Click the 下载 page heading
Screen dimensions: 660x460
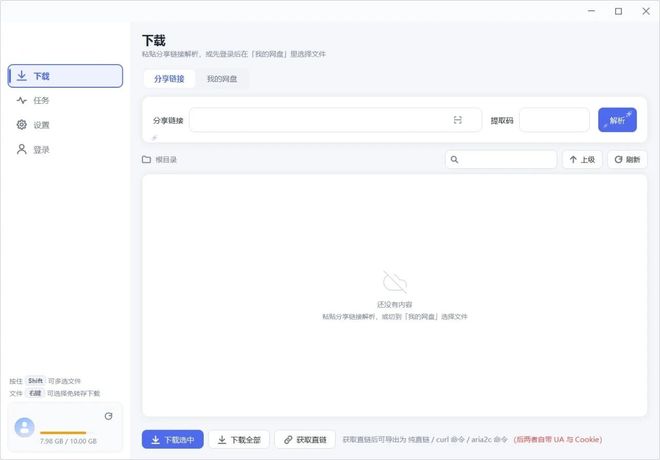click(x=154, y=40)
